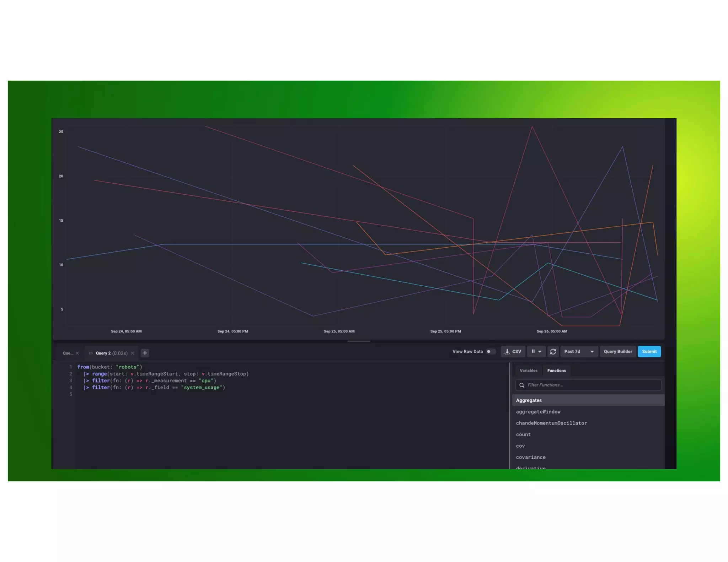Switch to Query Builder mode
This screenshot has width=728, height=562.
click(617, 351)
